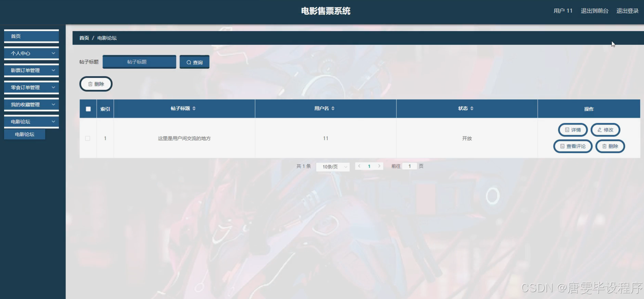Focus the 前往 page jump input

(x=409, y=166)
